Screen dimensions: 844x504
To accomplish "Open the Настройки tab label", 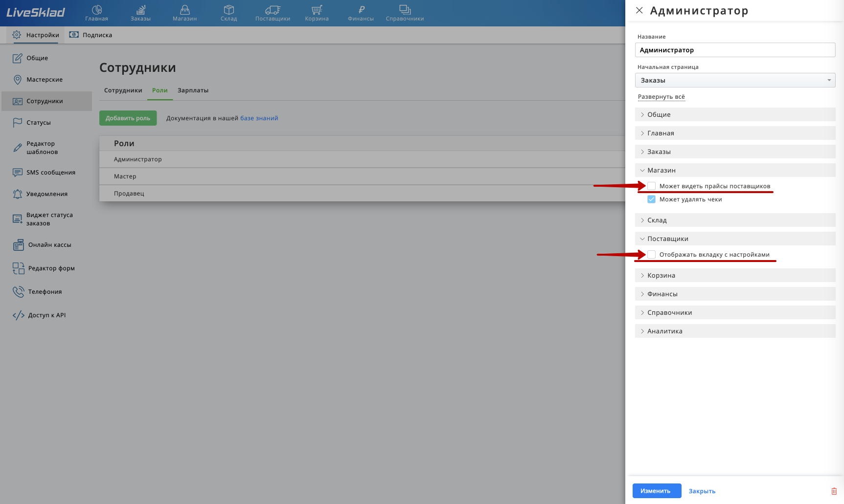I will pos(43,35).
